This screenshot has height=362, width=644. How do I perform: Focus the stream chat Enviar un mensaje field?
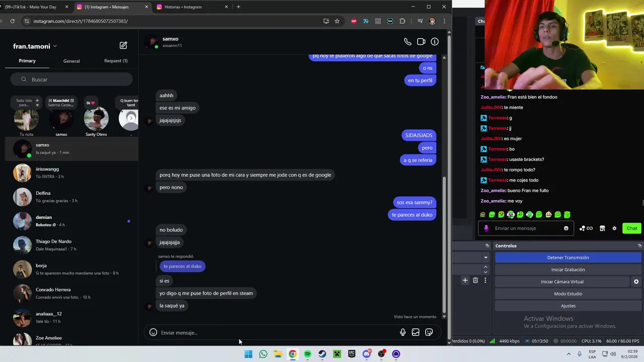coord(525,228)
